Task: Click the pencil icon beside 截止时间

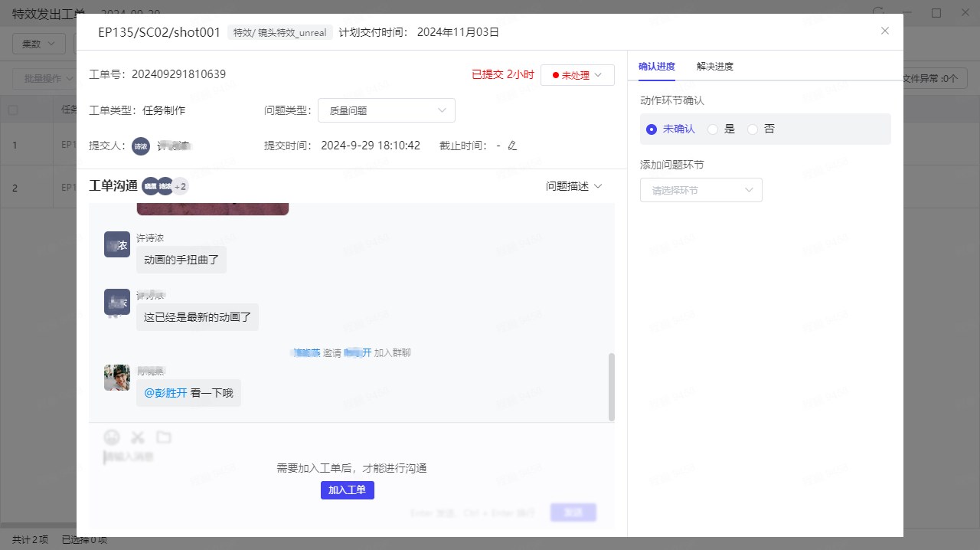Action: (512, 146)
